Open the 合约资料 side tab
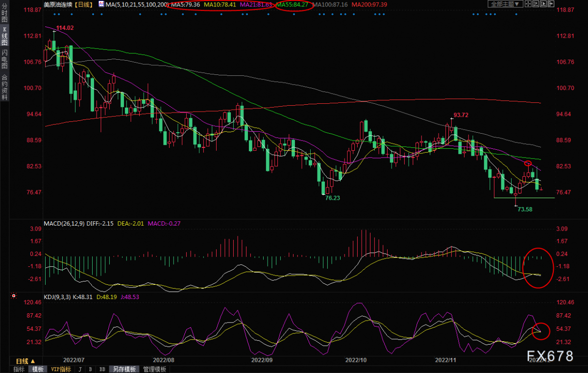This screenshot has width=588, height=373. [x=4, y=87]
